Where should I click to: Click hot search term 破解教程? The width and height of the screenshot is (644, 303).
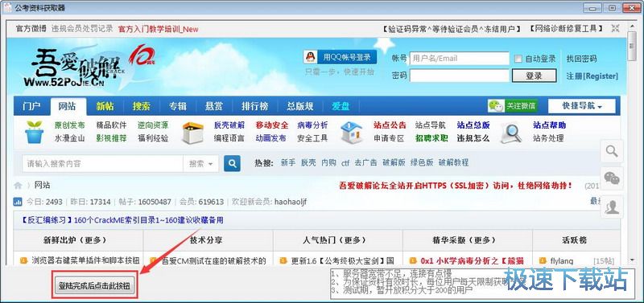click(x=453, y=163)
